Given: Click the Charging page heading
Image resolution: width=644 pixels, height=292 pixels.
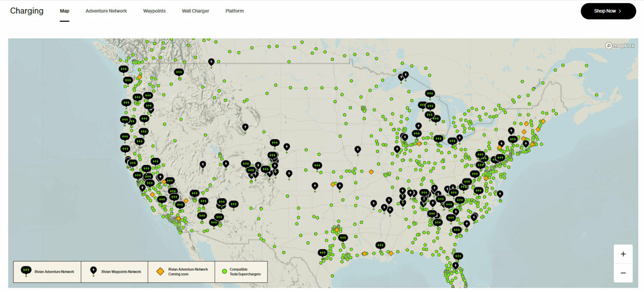Looking at the screenshot, I should pyautogui.click(x=27, y=11).
